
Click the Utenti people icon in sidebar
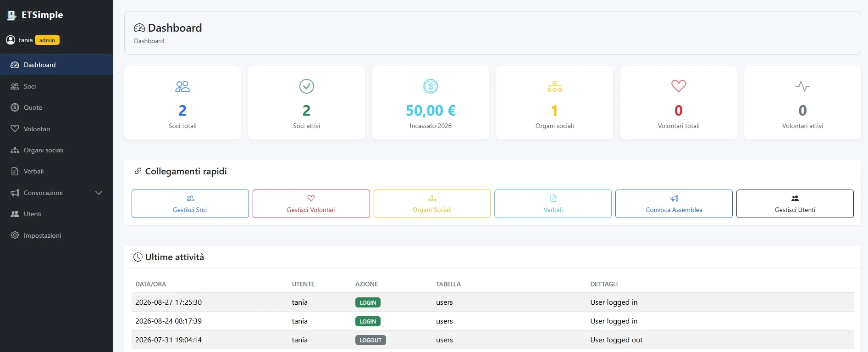(x=15, y=214)
